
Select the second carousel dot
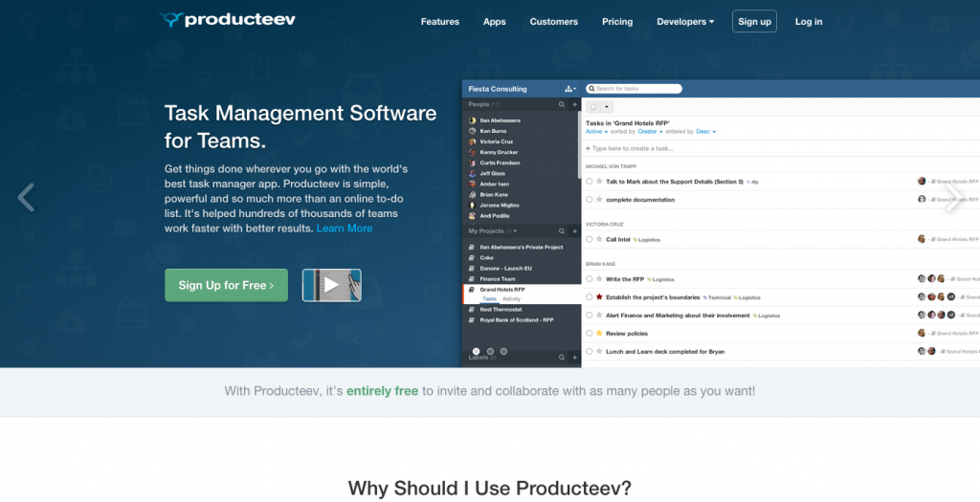tap(490, 352)
